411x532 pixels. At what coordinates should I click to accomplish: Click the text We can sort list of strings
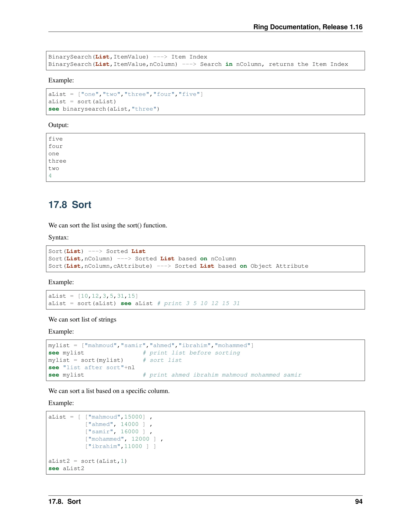(82, 319)
